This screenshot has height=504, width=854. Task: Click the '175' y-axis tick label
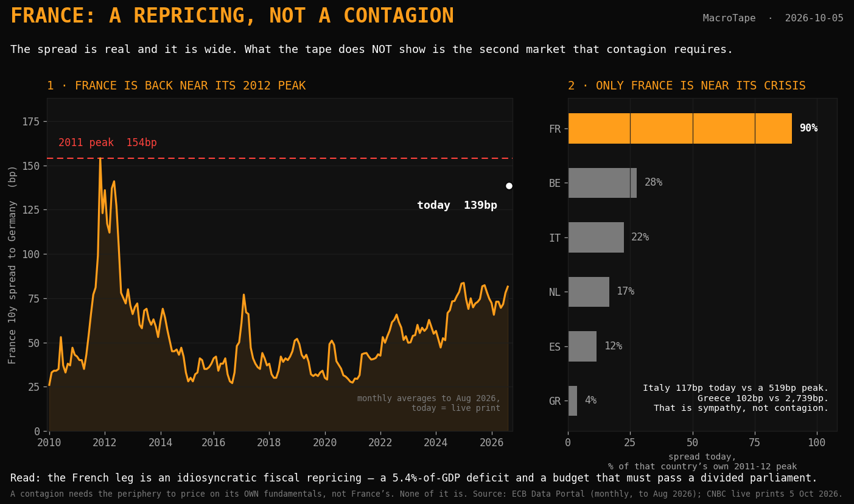[30, 122]
